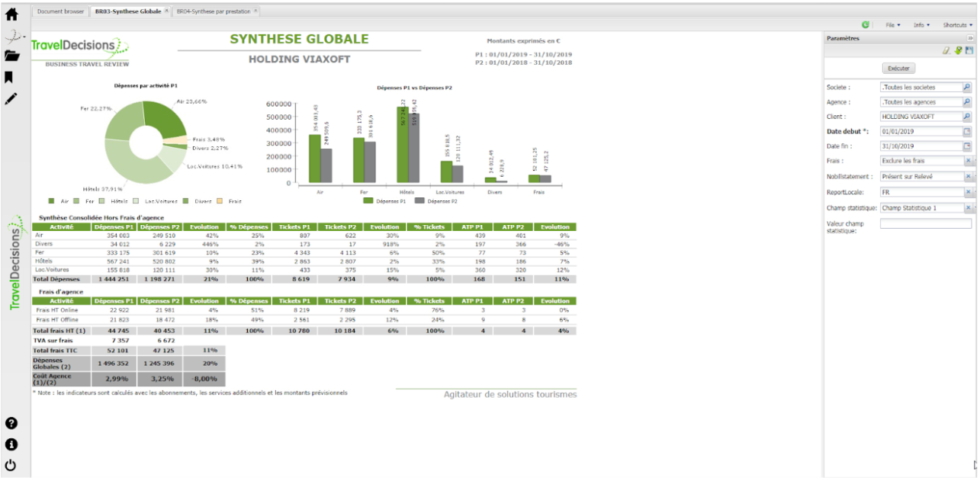Click the Dépenses P2 grey legend swatch
Viewport: 980px width, 484px height.
pos(419,201)
